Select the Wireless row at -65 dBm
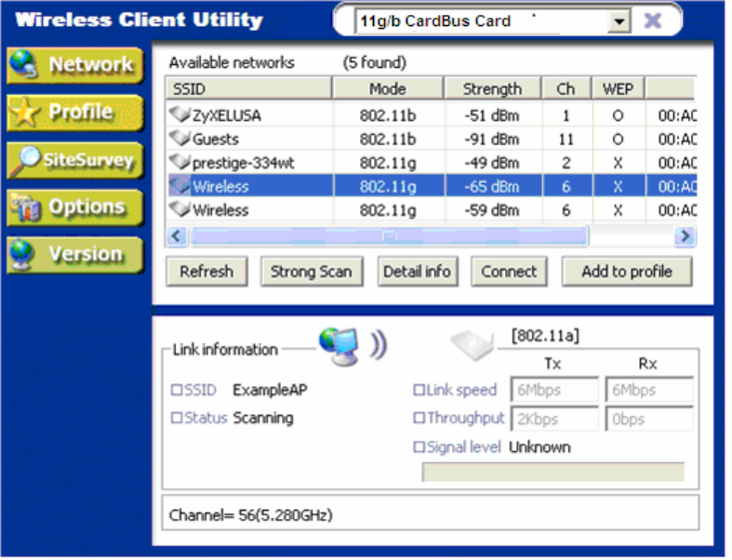 432,186
